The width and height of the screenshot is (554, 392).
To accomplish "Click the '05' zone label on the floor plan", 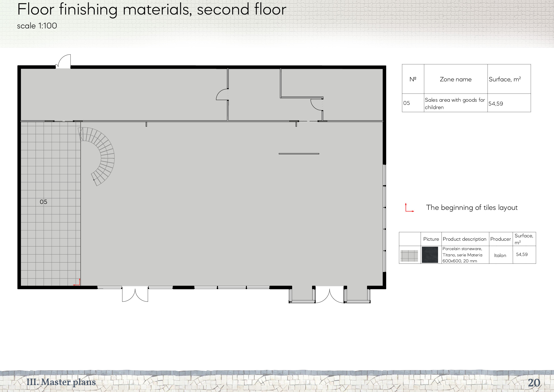I will [43, 202].
